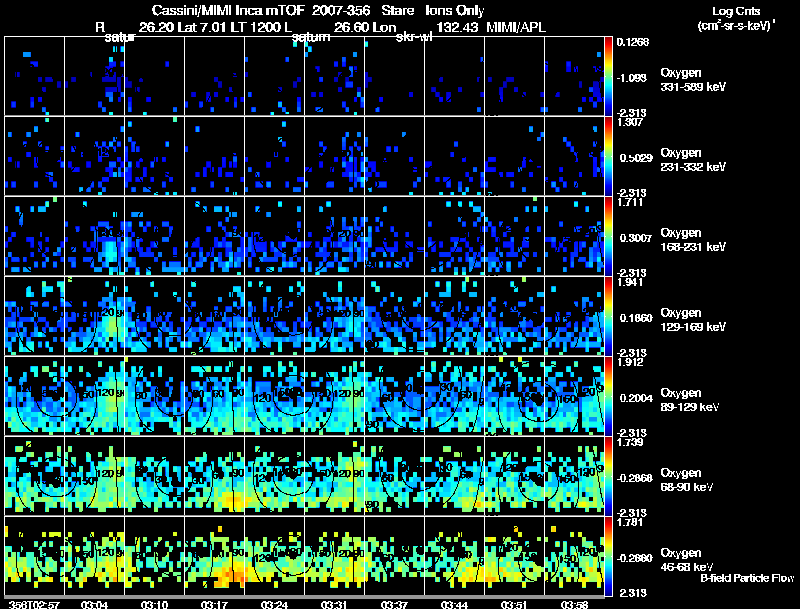Viewport: 800px width, 609px height.
Task: Click the 03:04 time tick label
Action: tap(95, 603)
